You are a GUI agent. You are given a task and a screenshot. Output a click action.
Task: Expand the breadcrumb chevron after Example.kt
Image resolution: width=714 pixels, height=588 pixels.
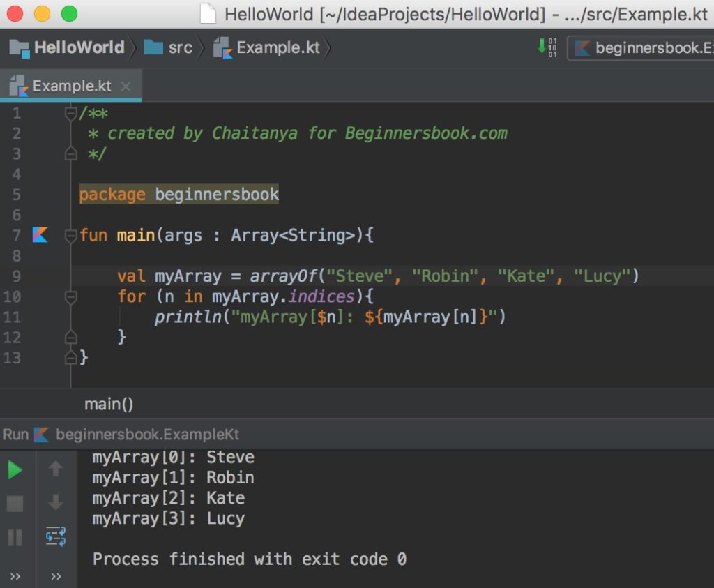pyautogui.click(x=328, y=47)
